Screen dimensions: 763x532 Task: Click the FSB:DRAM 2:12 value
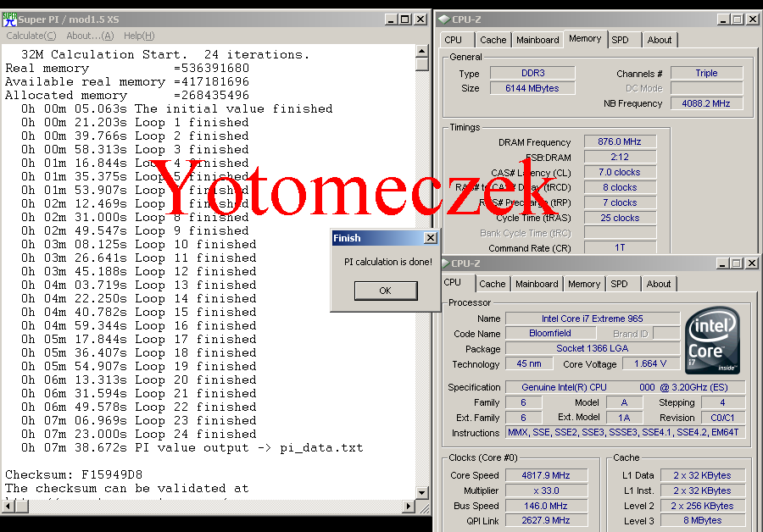[x=620, y=157]
